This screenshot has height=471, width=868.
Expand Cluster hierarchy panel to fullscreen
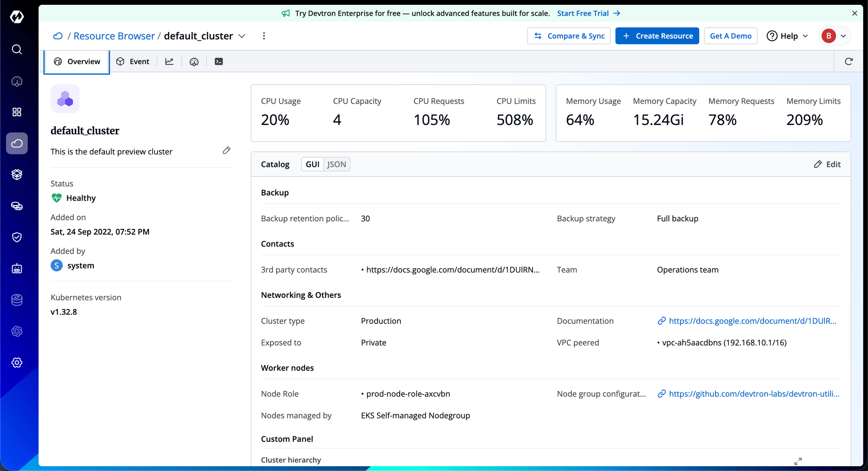798,461
